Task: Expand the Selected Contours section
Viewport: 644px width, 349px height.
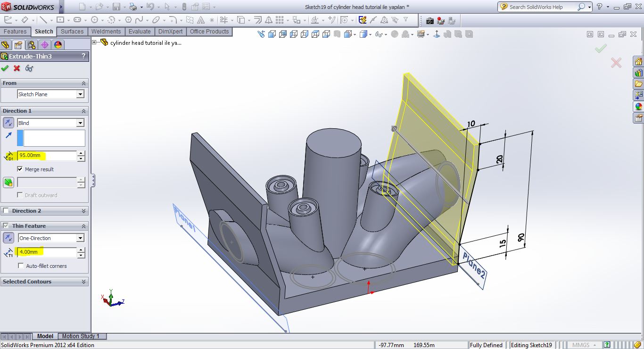Action: click(84, 282)
